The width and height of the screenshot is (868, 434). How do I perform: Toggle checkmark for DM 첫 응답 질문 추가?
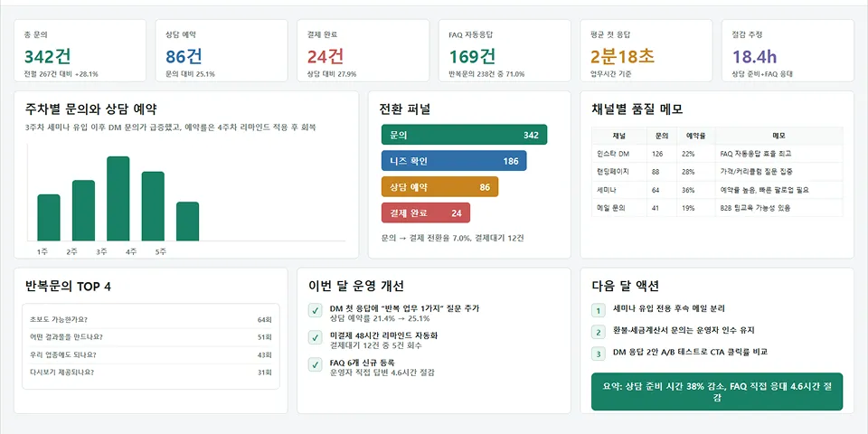[x=315, y=310]
